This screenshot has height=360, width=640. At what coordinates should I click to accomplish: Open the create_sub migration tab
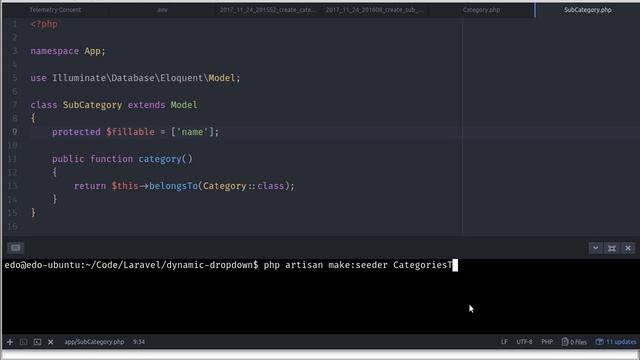[374, 10]
